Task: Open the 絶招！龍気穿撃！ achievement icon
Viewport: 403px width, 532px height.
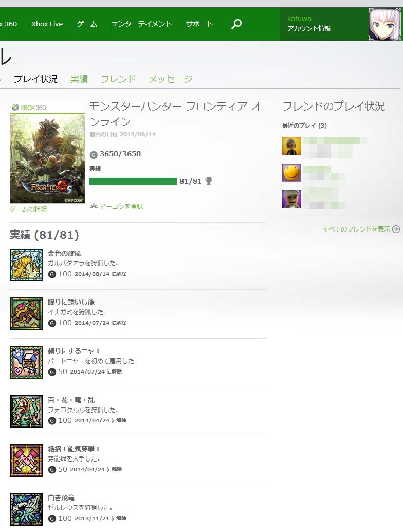Action: 26,460
